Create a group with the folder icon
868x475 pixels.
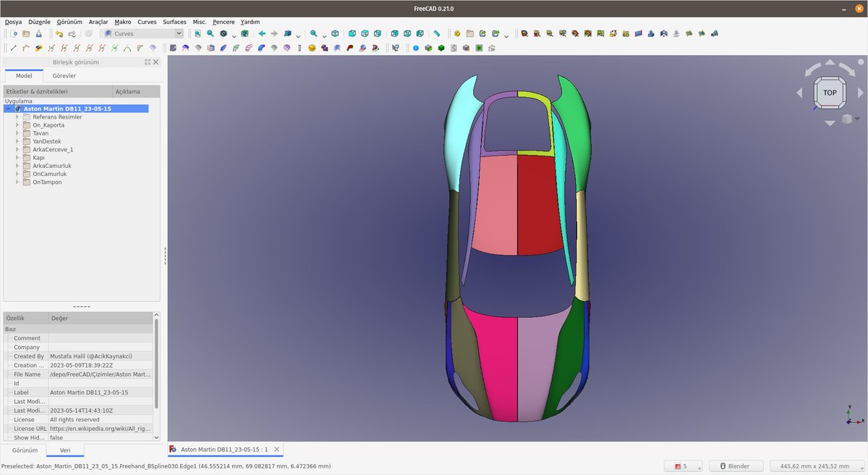(x=469, y=33)
